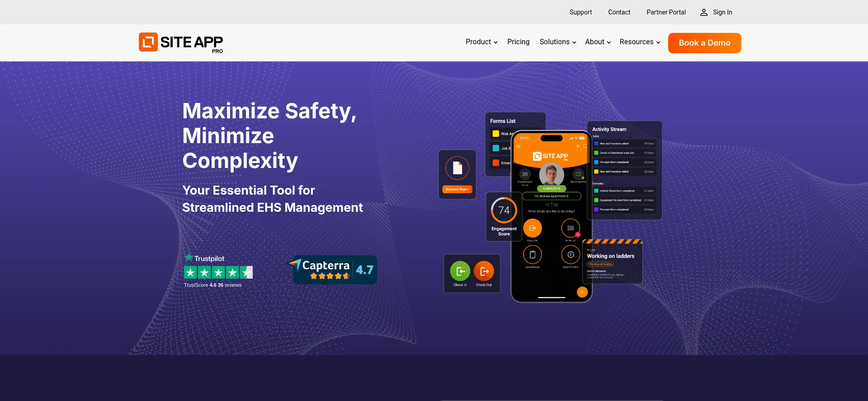Click the teal Job form swatch
Screen dimensions: 868x401
coord(496,148)
